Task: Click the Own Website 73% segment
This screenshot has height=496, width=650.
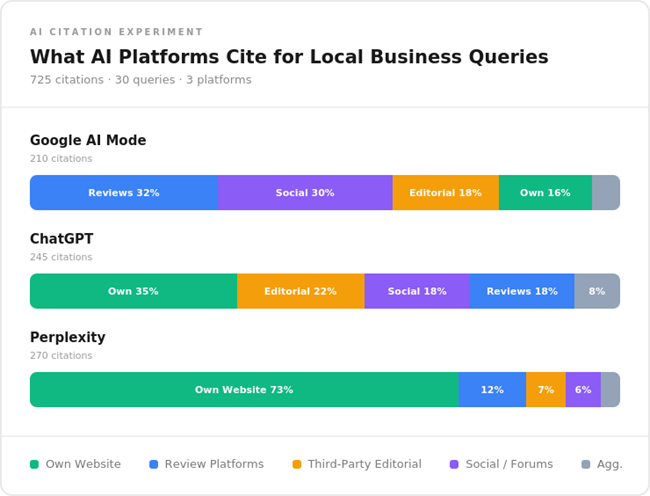Action: coord(244,390)
